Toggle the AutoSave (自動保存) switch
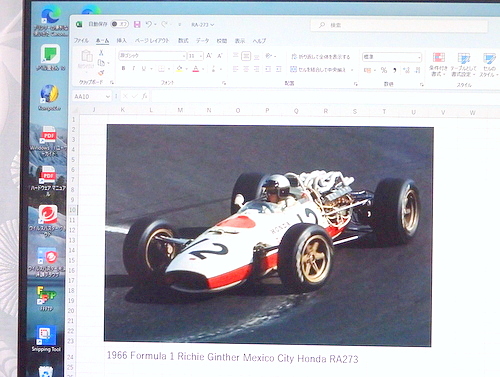Viewport: 500px width, 377px height. (120, 24)
